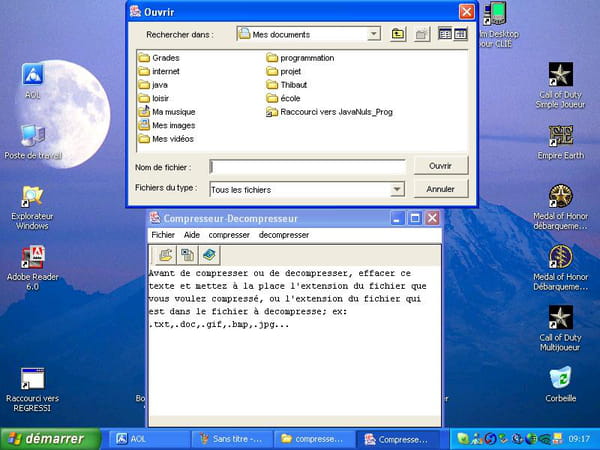Switch to list view icon
The height and width of the screenshot is (450, 600).
point(445,34)
